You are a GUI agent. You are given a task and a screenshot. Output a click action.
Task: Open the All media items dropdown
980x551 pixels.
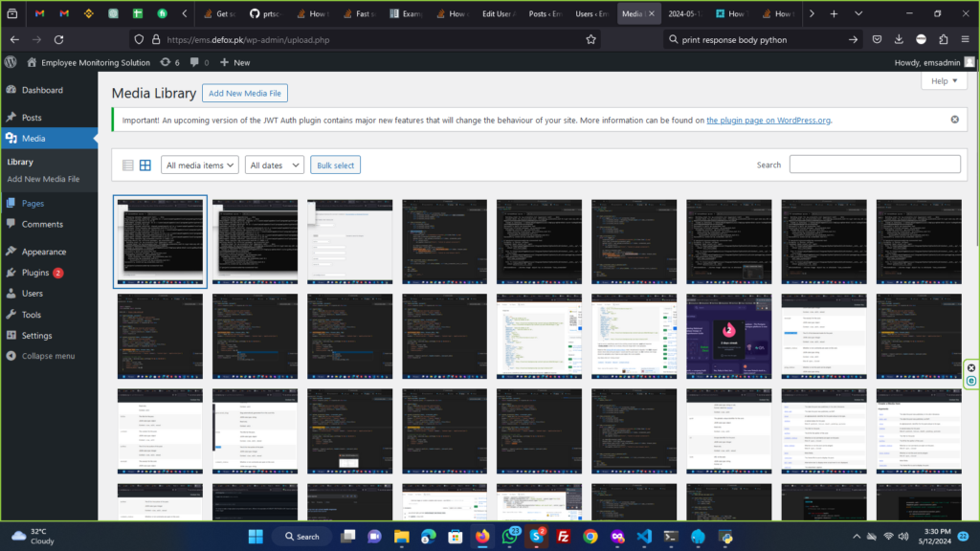(x=199, y=165)
